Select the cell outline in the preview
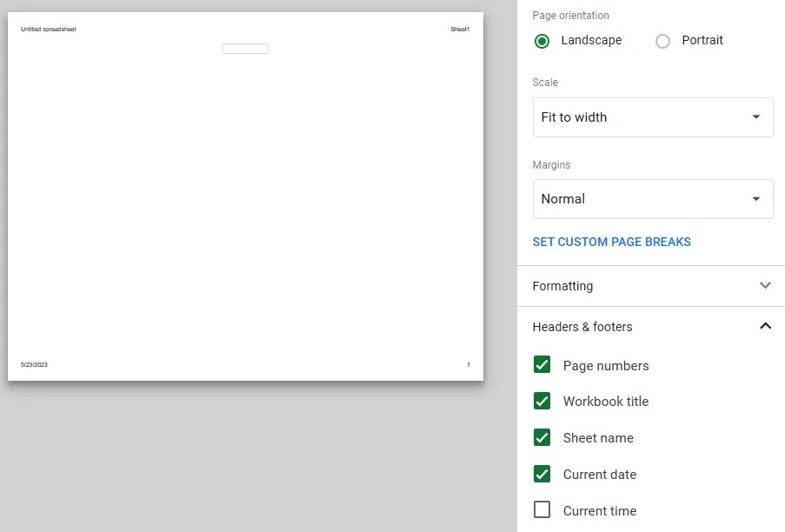The height and width of the screenshot is (532, 785). 244,49
